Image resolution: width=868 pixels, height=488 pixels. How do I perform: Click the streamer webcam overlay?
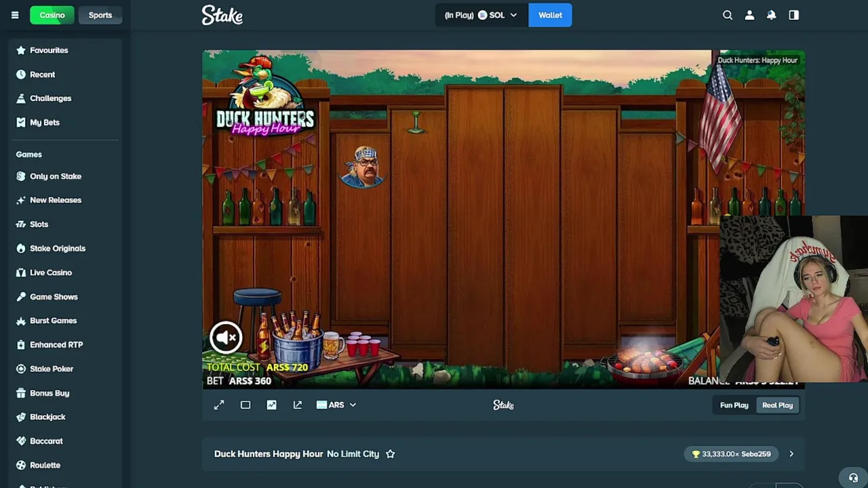pos(793,299)
